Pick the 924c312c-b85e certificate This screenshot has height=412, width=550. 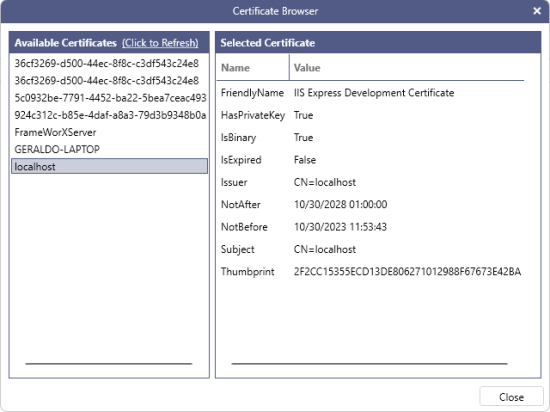tap(109, 115)
